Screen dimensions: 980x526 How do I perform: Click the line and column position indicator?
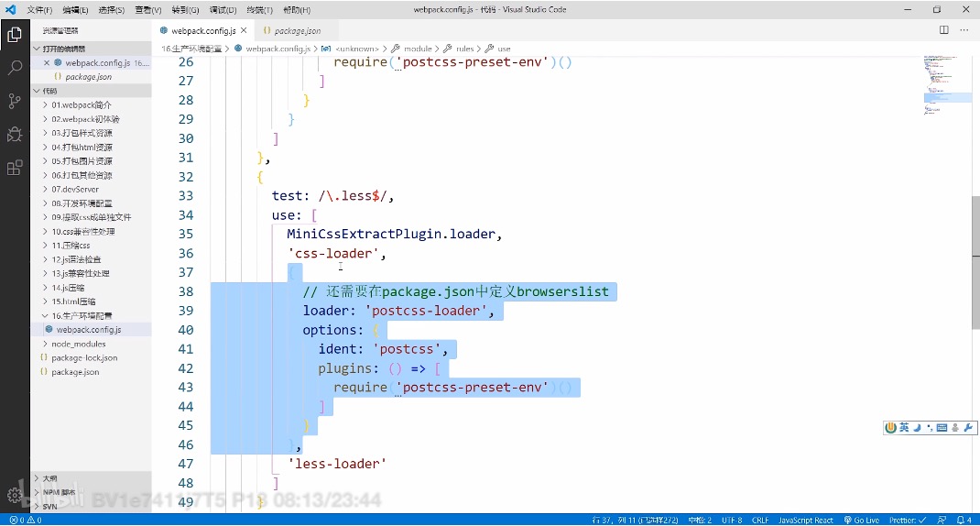click(635, 520)
